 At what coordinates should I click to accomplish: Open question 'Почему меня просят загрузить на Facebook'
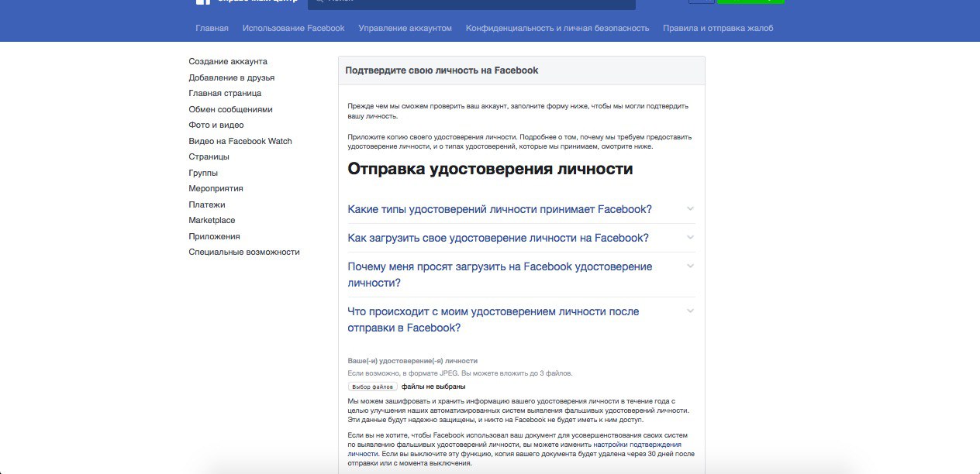[500, 274]
